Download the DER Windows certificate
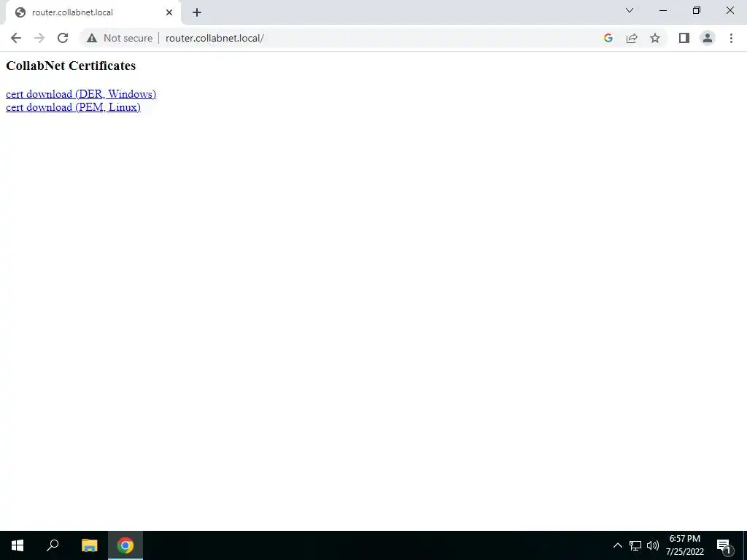Screen dimensions: 747x560 coord(81,94)
